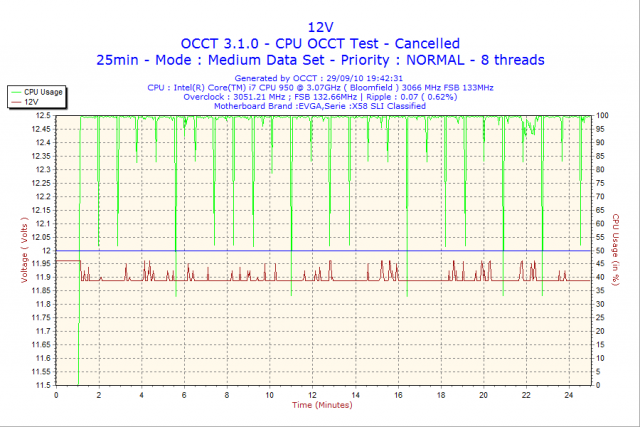Click the '12.25' voltage axis value
This screenshot has width=640, height=427.
42,183
